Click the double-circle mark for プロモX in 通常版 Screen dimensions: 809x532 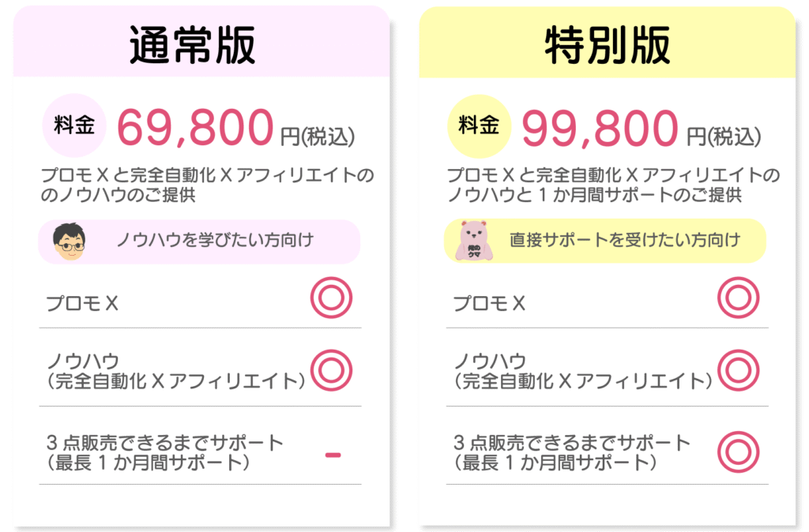(x=331, y=298)
